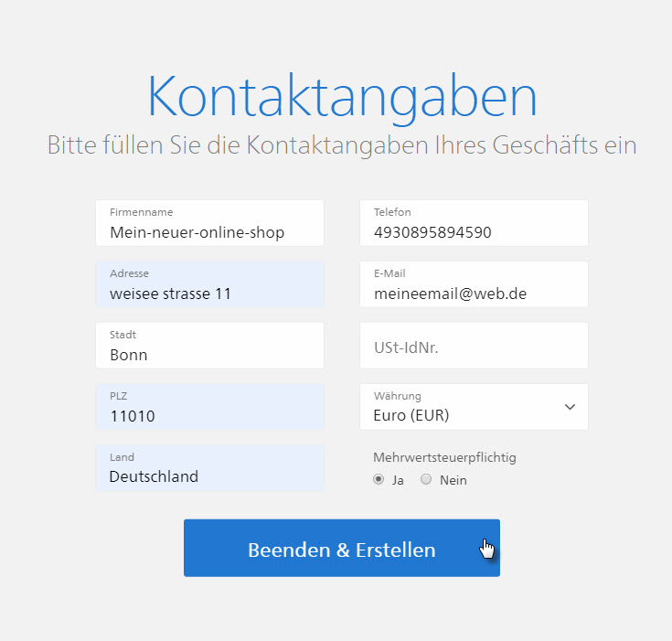Click the empty USt-IdNr. field
Screen dimensions: 672x641
474,347
